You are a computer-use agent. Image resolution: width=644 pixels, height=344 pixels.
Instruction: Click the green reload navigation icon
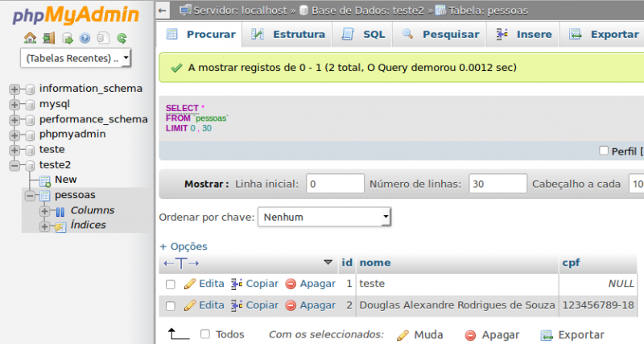122,37
